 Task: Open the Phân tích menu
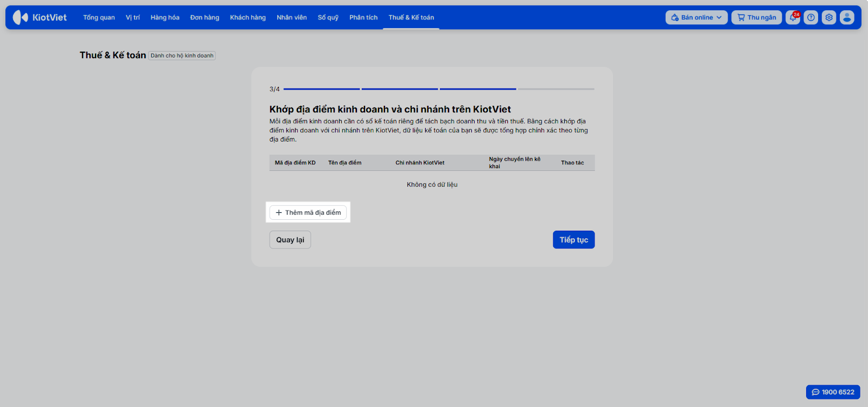(363, 17)
